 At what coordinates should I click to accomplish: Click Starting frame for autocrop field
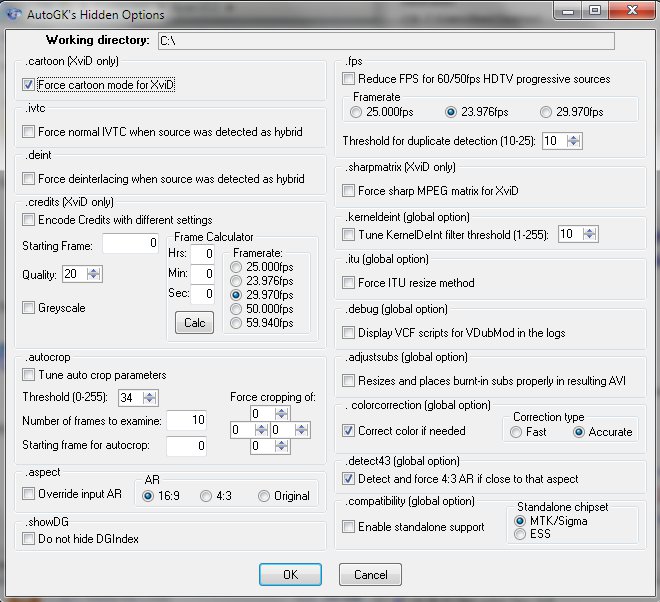click(186, 446)
